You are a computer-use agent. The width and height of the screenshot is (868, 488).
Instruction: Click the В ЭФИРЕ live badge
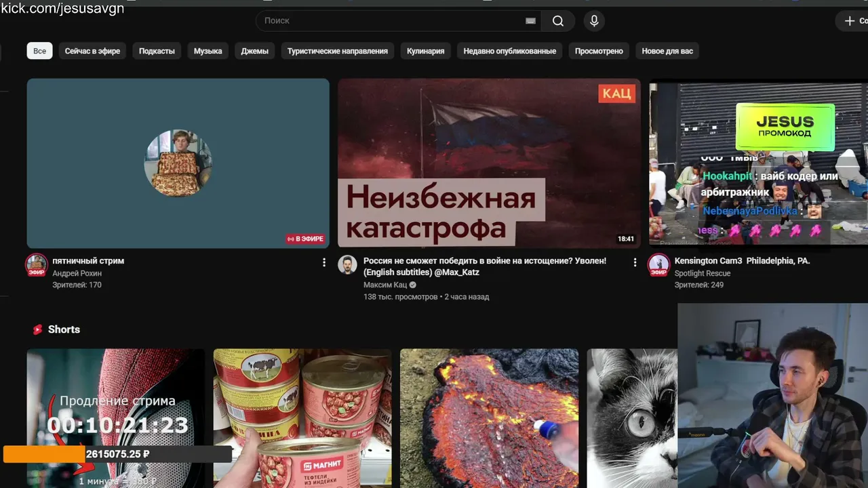pyautogui.click(x=305, y=239)
